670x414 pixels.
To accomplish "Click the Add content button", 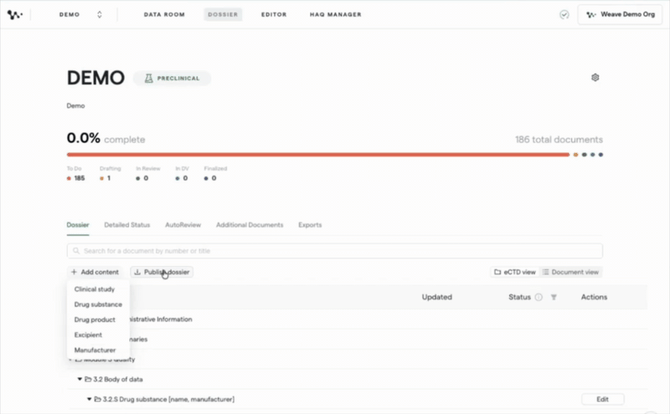I will [x=95, y=272].
